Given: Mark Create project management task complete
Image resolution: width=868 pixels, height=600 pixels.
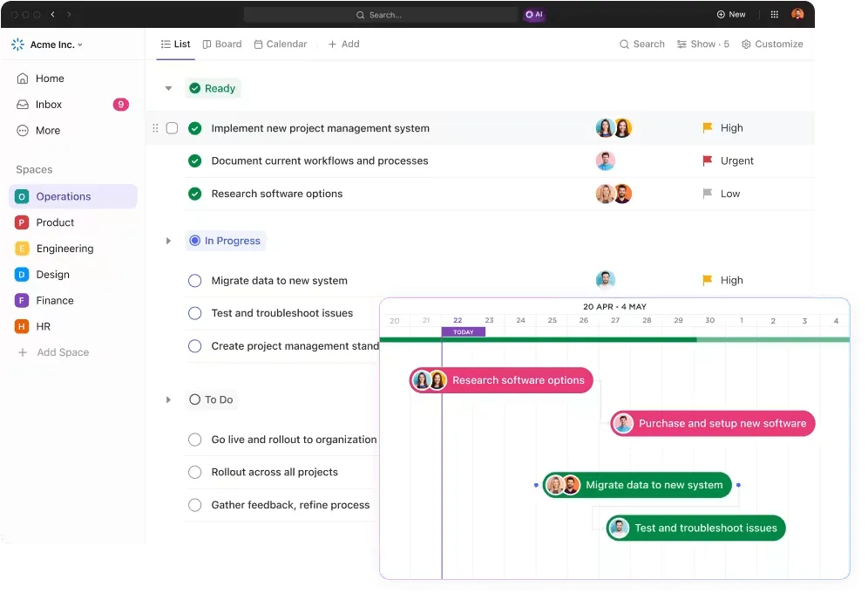Looking at the screenshot, I should point(195,346).
